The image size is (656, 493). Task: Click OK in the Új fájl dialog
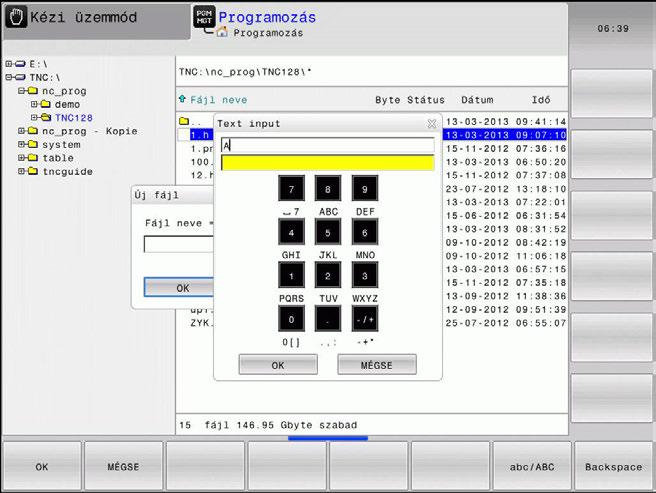coord(179,288)
